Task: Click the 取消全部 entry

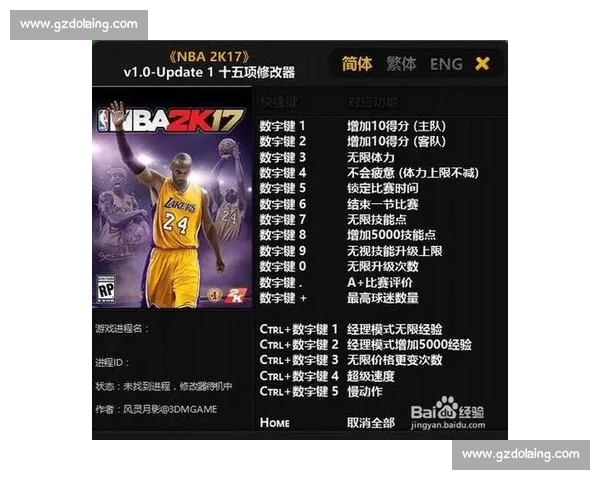Action: coord(370,423)
